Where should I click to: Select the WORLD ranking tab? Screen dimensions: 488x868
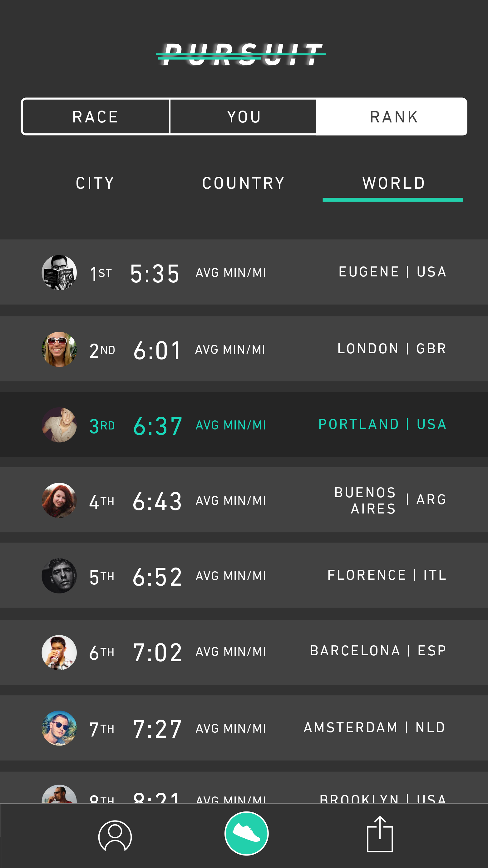coord(393,183)
